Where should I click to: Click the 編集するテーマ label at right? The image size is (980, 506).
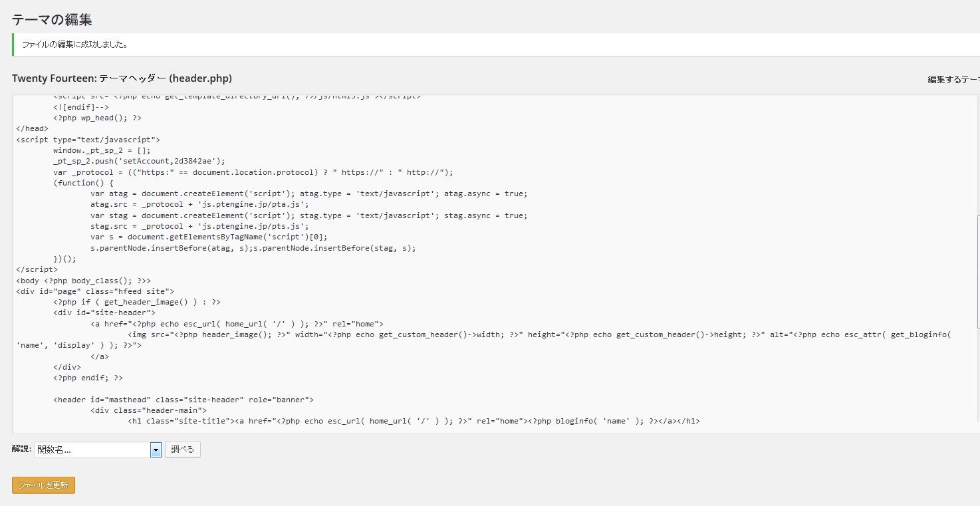953,80
